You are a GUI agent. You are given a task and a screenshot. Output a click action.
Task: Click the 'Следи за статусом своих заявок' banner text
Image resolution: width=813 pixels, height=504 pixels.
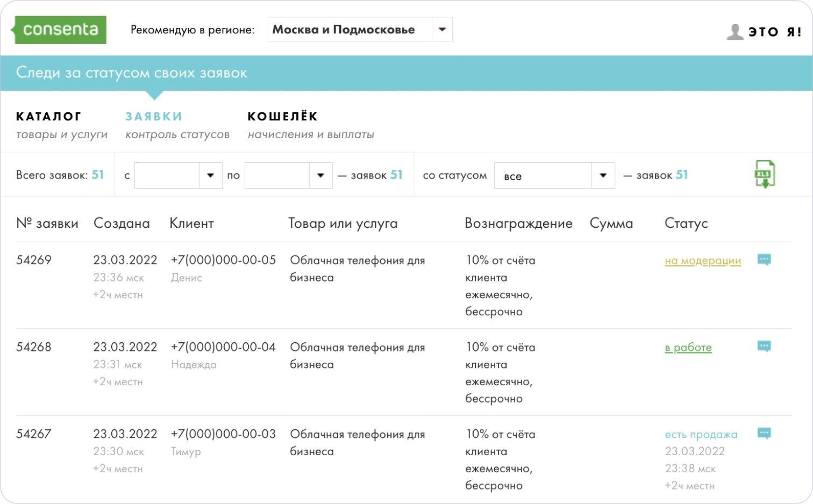point(132,73)
